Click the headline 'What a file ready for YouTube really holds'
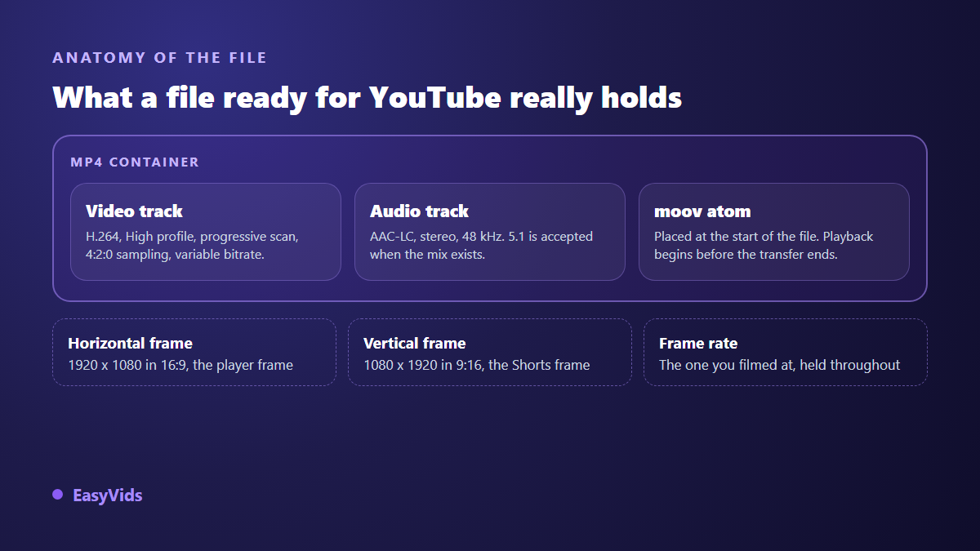980x551 pixels. pos(367,97)
